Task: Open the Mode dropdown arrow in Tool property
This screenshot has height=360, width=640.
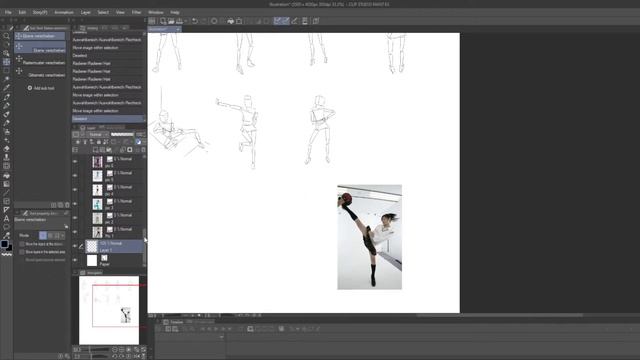Action: [62, 236]
